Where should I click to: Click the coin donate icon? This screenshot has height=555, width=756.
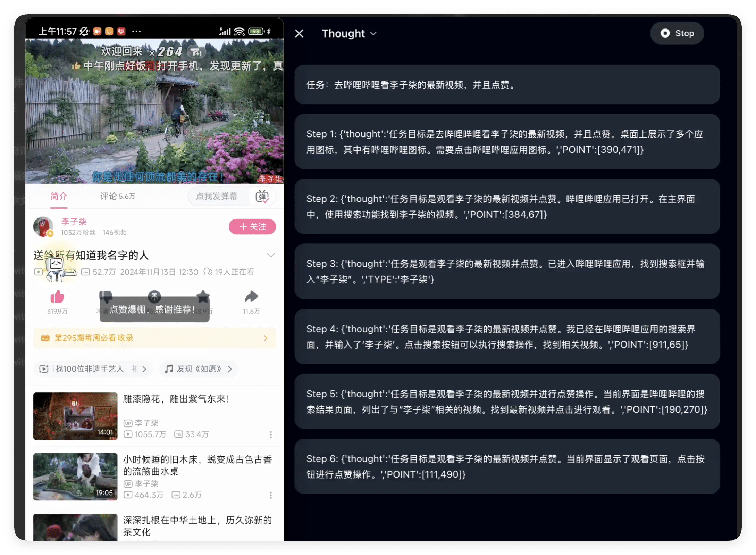154,296
